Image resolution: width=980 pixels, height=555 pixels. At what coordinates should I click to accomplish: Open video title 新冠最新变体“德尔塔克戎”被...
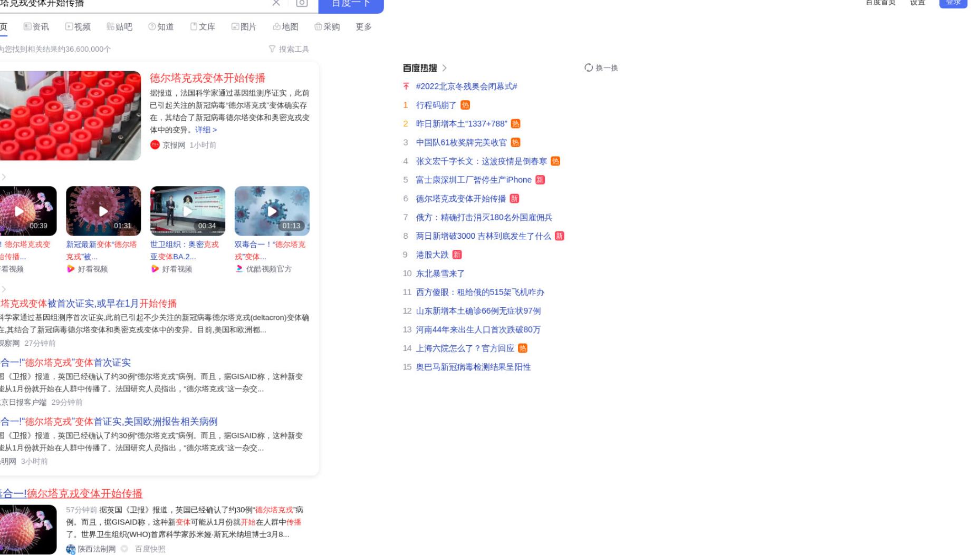101,250
